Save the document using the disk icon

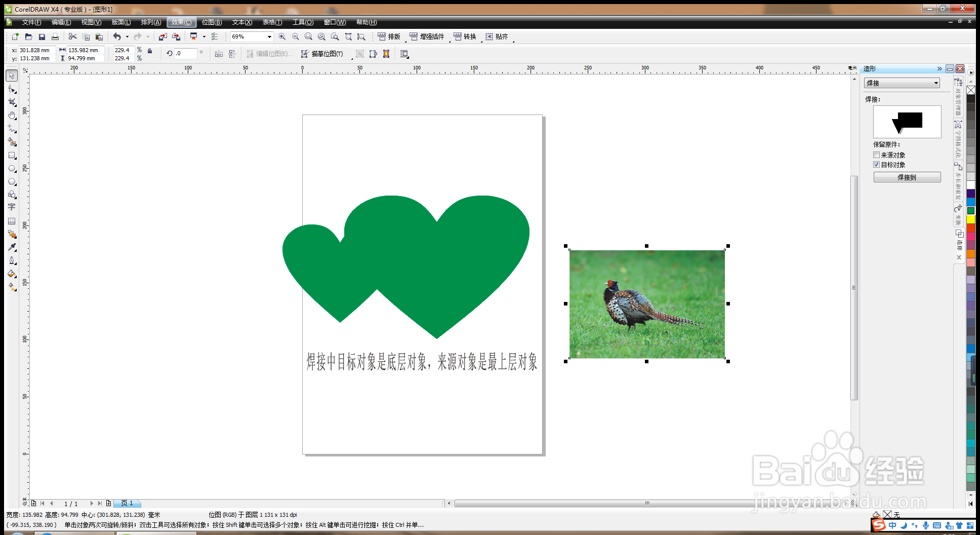coord(42,36)
